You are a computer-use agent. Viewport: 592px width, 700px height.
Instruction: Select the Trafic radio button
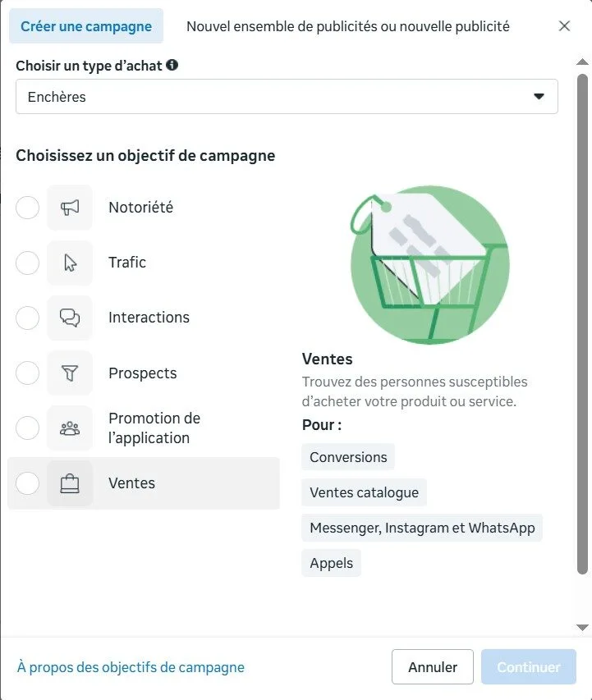[28, 263]
